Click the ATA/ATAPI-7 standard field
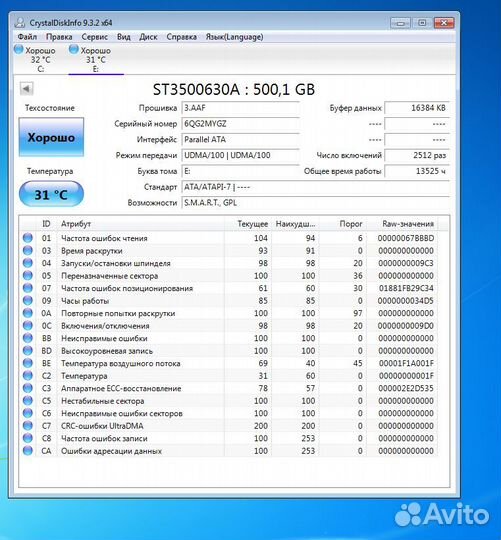 click(x=315, y=187)
